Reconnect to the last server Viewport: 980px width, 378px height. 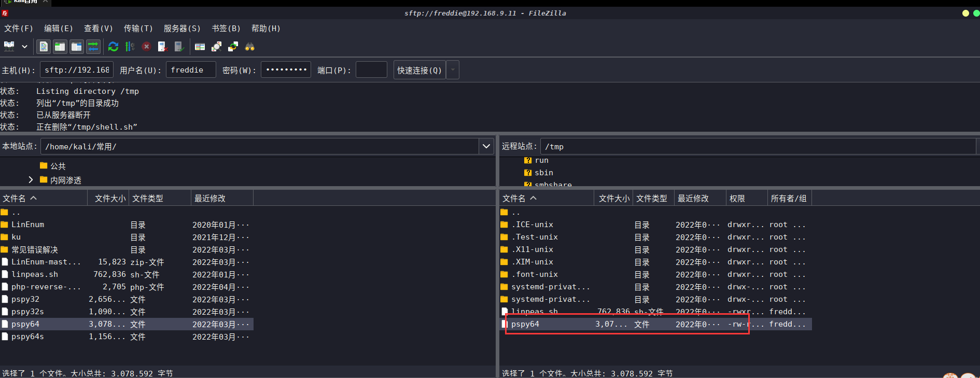(179, 47)
